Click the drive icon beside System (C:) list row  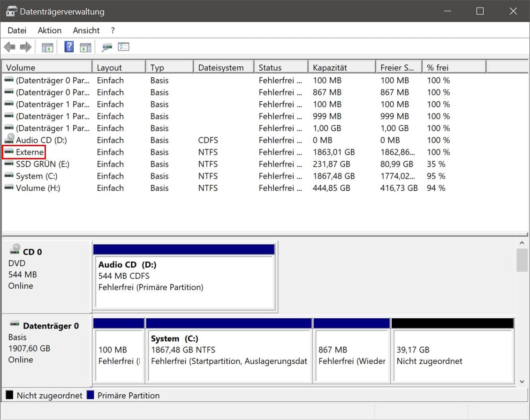9,176
